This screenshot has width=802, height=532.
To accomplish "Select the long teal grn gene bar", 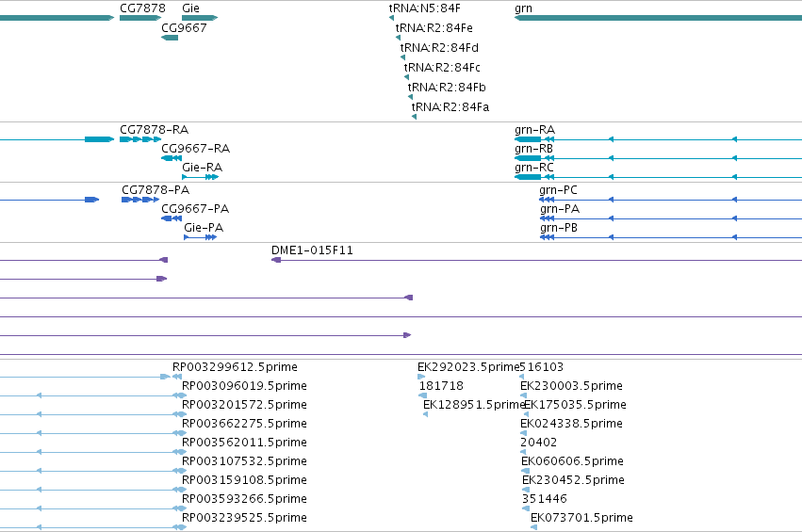I will pyautogui.click(x=658, y=18).
